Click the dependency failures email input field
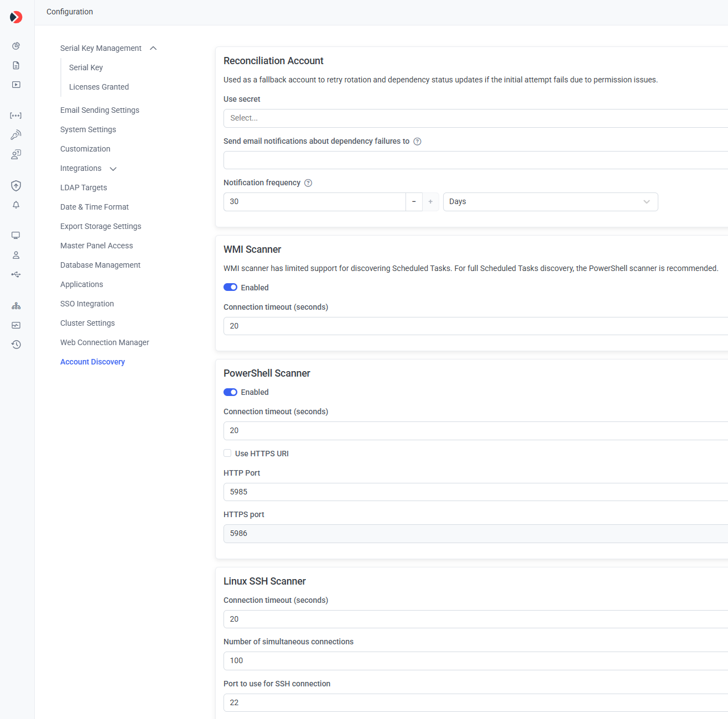 (476, 160)
